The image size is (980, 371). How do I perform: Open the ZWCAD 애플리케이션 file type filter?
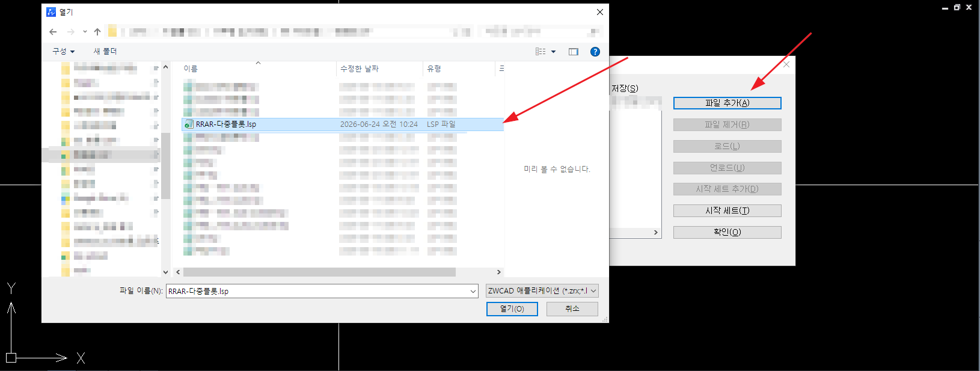542,291
